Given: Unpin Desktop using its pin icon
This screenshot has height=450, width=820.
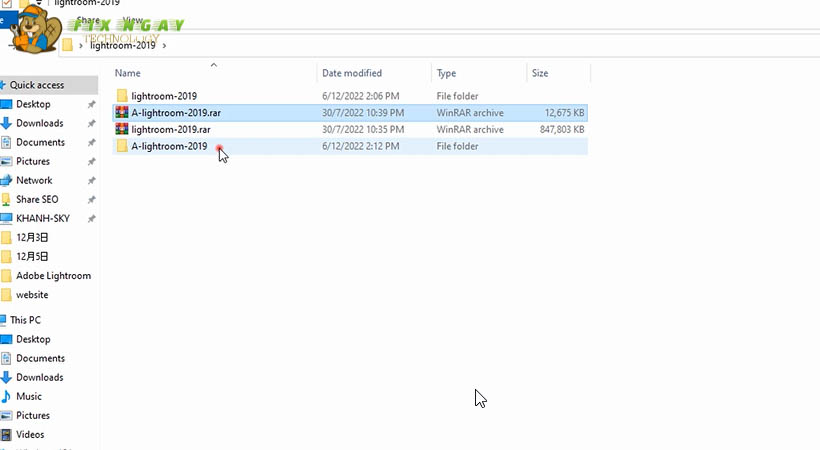Looking at the screenshot, I should pos(91,105).
